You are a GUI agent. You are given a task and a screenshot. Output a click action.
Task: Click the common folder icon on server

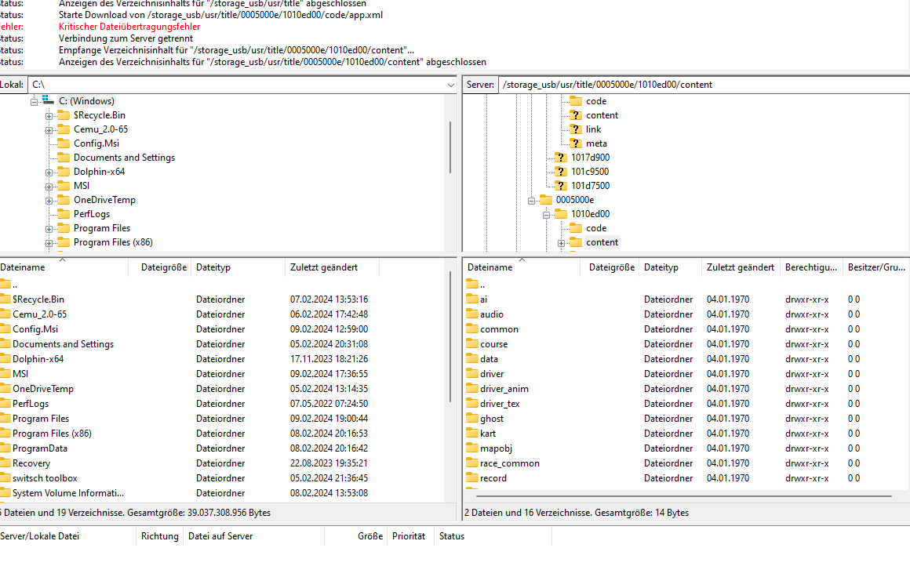[471, 328]
